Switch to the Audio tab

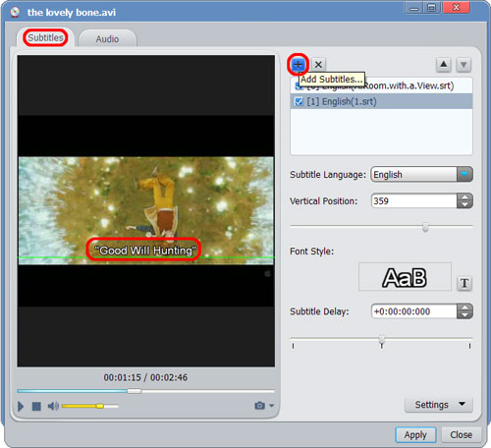coord(107,38)
